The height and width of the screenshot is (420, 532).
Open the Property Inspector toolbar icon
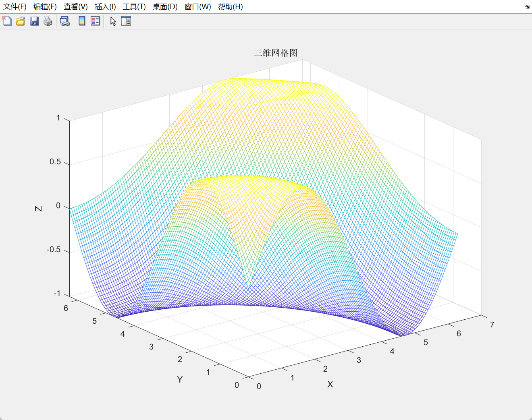(x=126, y=21)
